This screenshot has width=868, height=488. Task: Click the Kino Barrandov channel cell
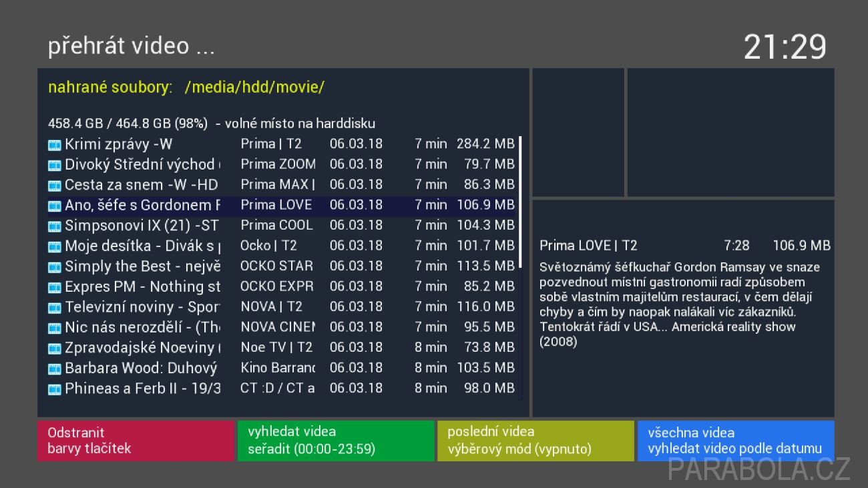pyautogui.click(x=278, y=368)
